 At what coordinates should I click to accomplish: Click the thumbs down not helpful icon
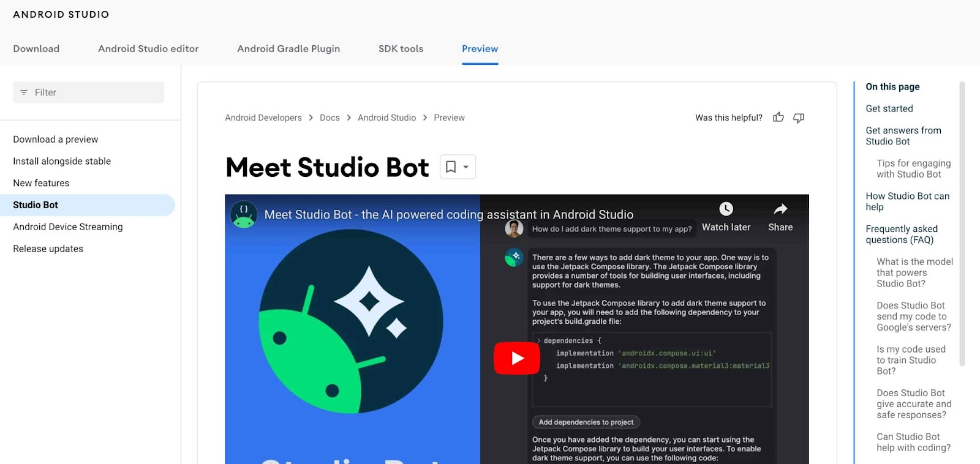pos(799,118)
